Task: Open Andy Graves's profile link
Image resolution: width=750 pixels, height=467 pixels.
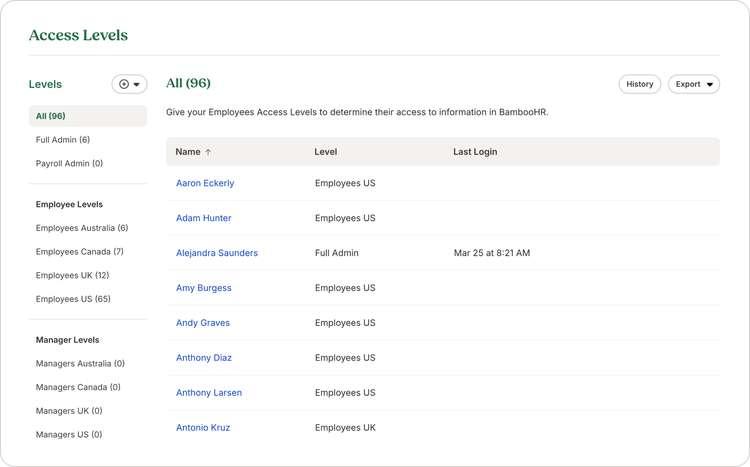Action: coord(203,323)
